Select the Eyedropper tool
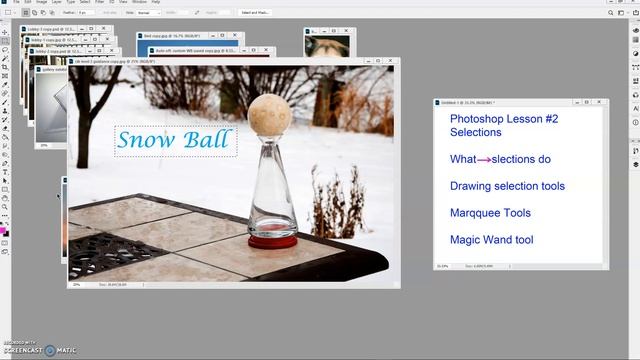Screen dimensions: 640x360 (5, 85)
